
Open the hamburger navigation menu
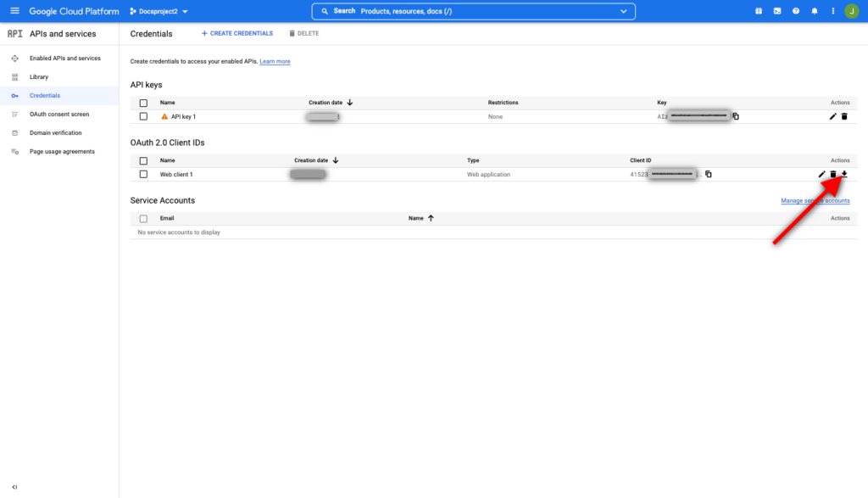(x=14, y=11)
